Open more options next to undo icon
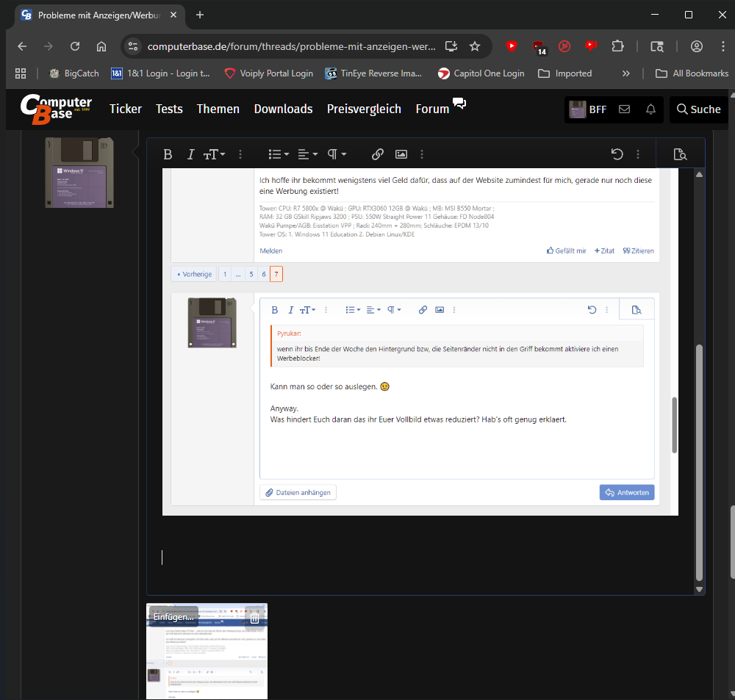Viewport: 735px width, 700px height. pos(638,154)
